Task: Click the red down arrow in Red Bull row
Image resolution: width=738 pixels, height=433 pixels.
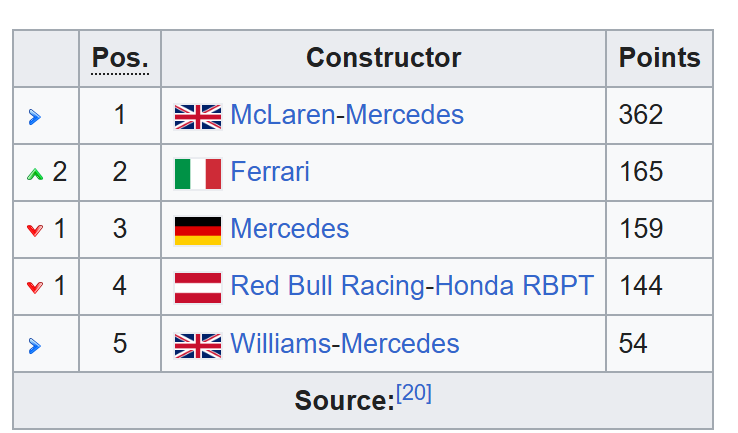Action: pos(35,287)
